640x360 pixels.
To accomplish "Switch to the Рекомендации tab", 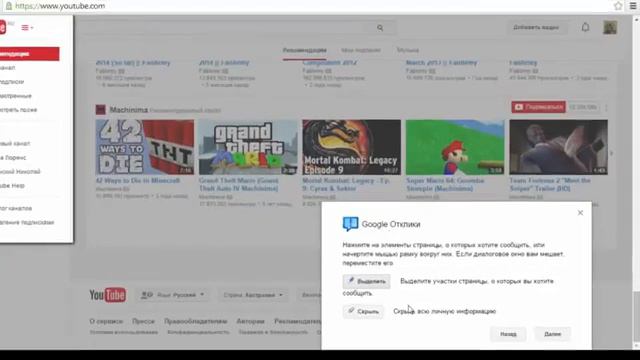I will click(304, 50).
